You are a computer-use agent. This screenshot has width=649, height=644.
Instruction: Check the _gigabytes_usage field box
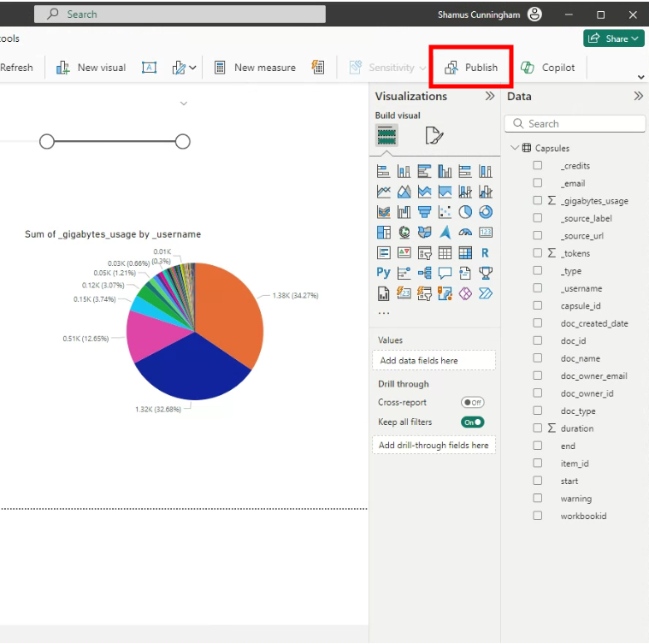[x=538, y=201]
